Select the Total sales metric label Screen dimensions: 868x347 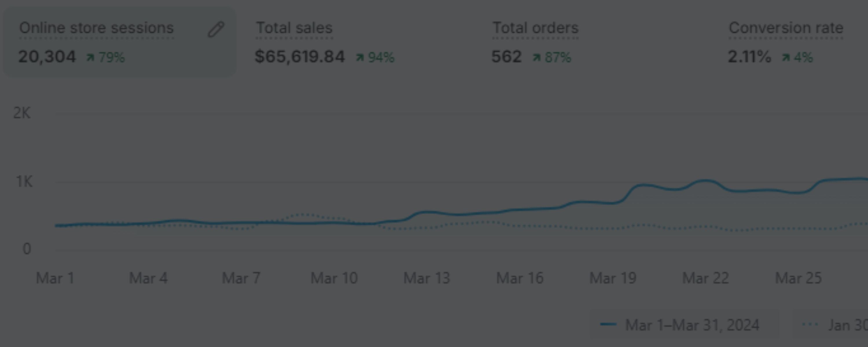tap(294, 28)
